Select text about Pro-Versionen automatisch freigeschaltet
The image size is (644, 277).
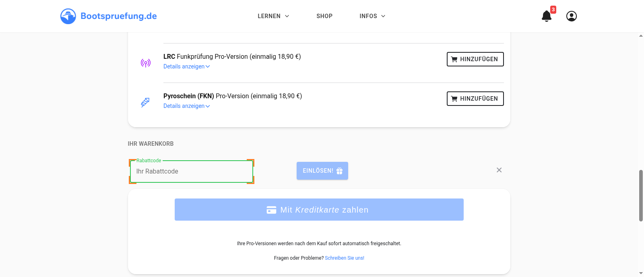click(319, 244)
